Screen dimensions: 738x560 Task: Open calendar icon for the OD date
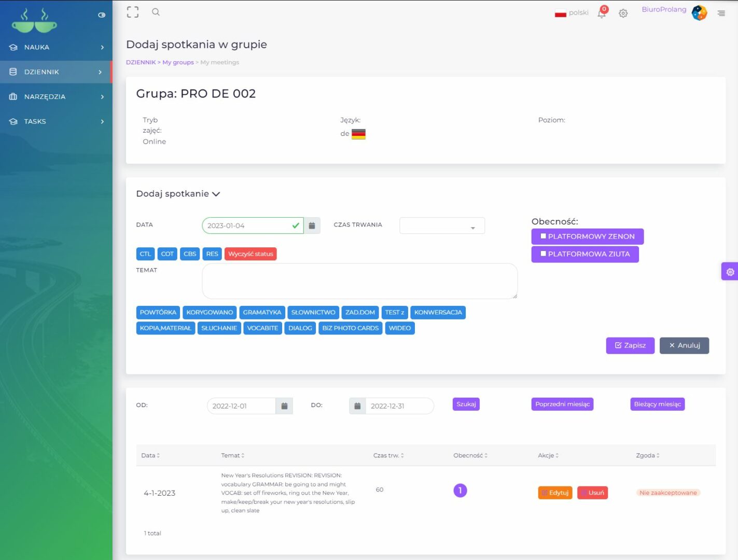click(x=284, y=406)
